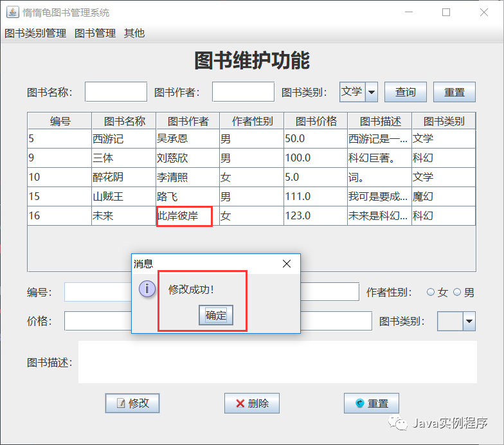This screenshot has width=504, height=445.
Task: Click the 魔幻 category cell
Action: coord(444,197)
